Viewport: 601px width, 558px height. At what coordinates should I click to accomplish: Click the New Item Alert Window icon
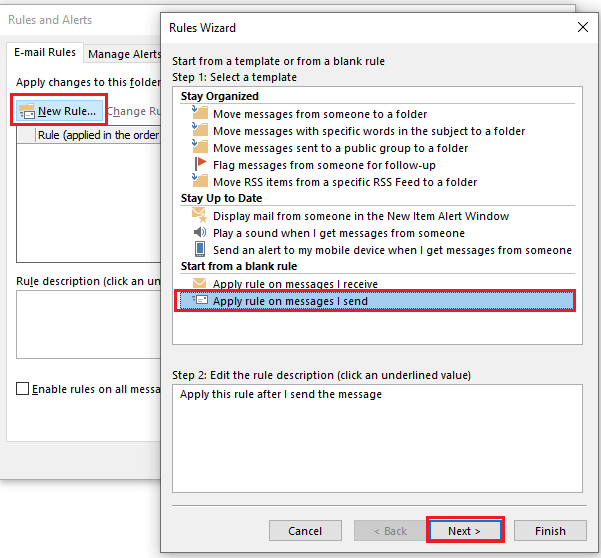click(x=200, y=216)
